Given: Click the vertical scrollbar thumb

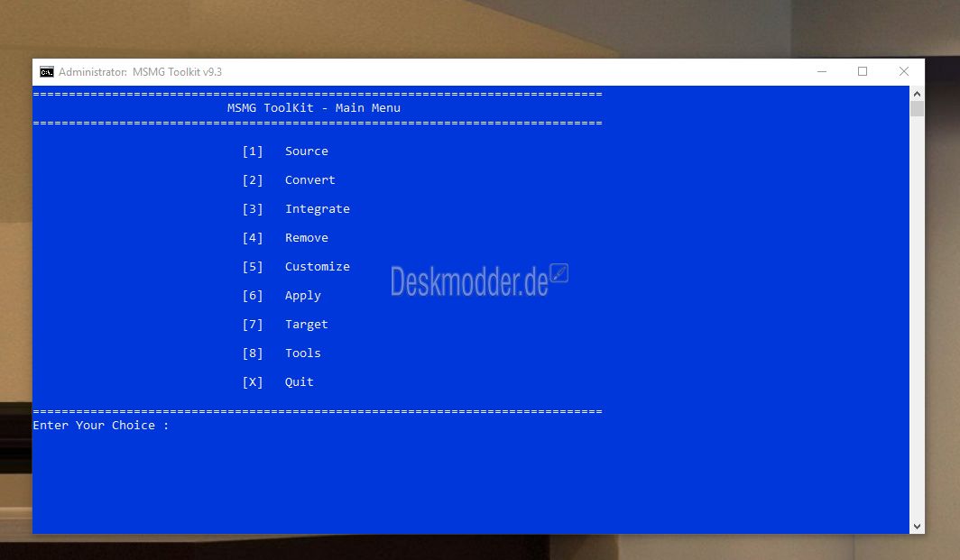Looking at the screenshot, I should (917, 109).
